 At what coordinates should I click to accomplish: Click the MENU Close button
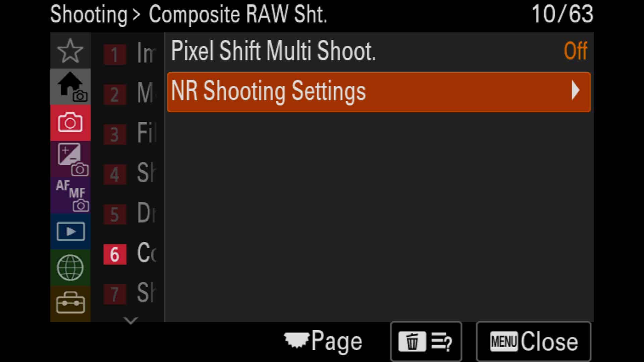[533, 342]
